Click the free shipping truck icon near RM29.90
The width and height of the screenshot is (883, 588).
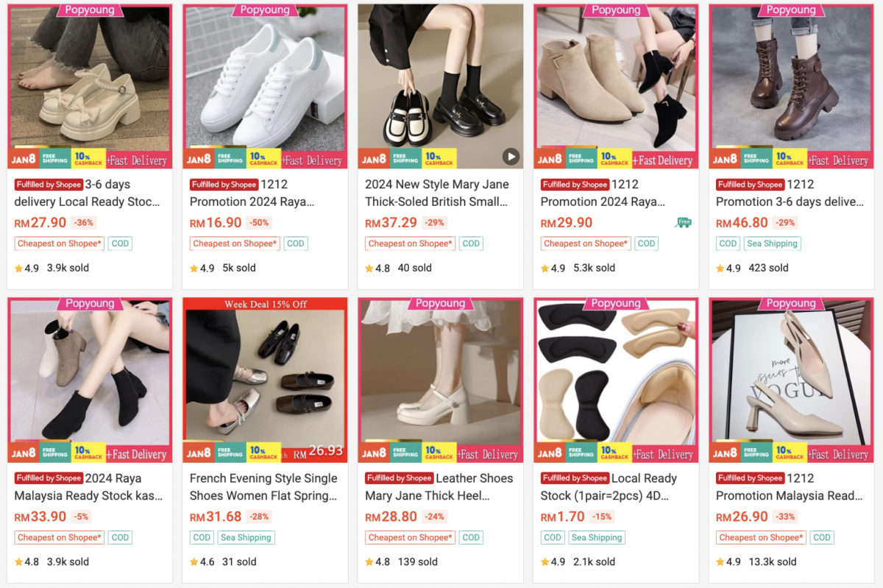pyautogui.click(x=684, y=222)
